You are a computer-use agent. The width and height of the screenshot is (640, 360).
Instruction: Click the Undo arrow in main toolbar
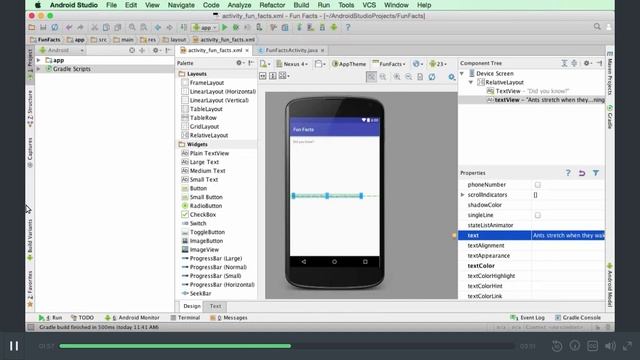click(69, 27)
